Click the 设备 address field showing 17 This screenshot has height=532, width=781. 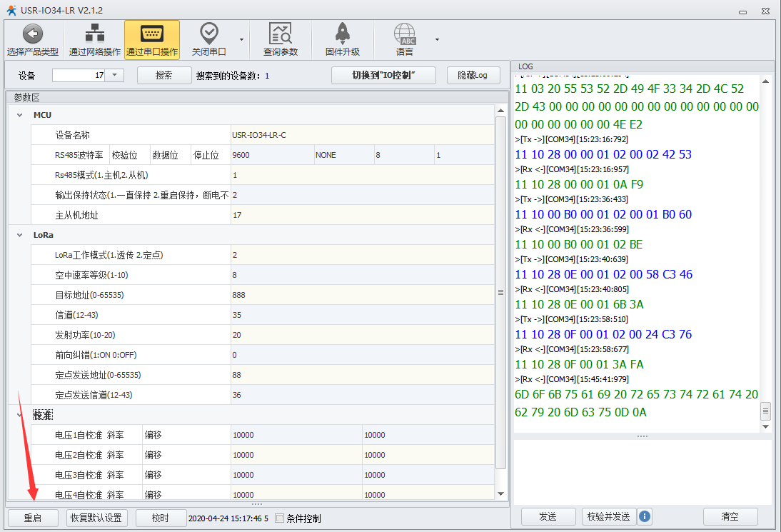coord(79,75)
